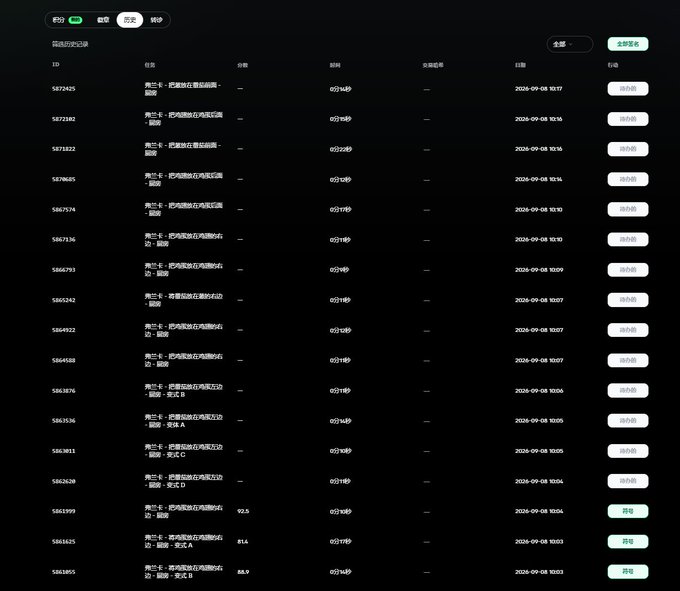680x591 pixels.
Task: Click 待办的 button for row 5866793
Action: coord(628,270)
